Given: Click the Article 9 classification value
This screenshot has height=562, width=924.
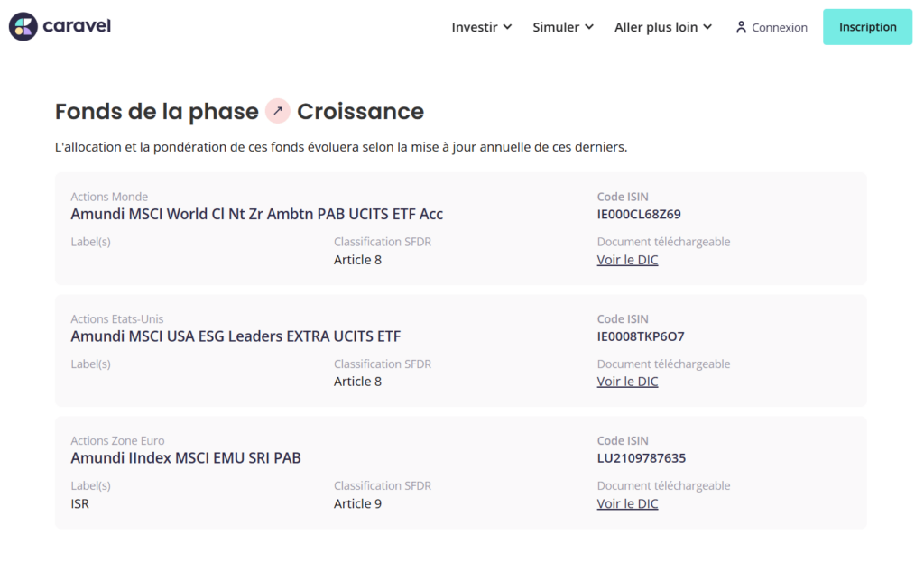Looking at the screenshot, I should 357,503.
